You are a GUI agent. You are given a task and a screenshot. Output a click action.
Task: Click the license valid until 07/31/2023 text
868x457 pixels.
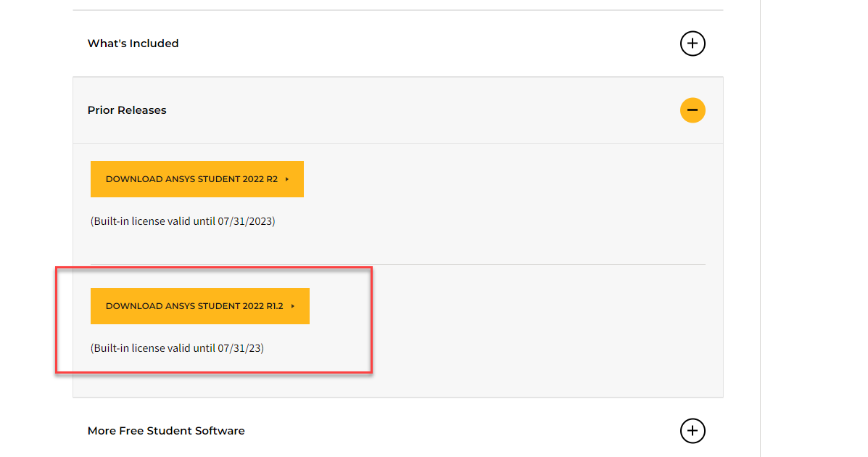pos(183,221)
